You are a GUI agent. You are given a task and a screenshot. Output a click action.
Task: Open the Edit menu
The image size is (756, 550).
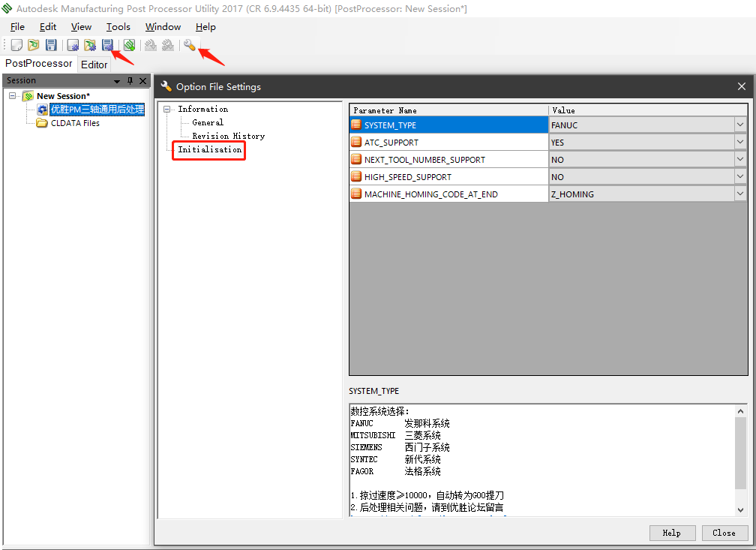click(48, 27)
